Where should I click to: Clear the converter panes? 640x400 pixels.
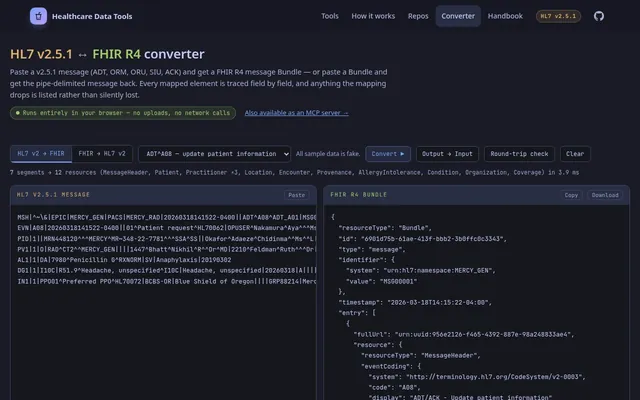tap(575, 154)
